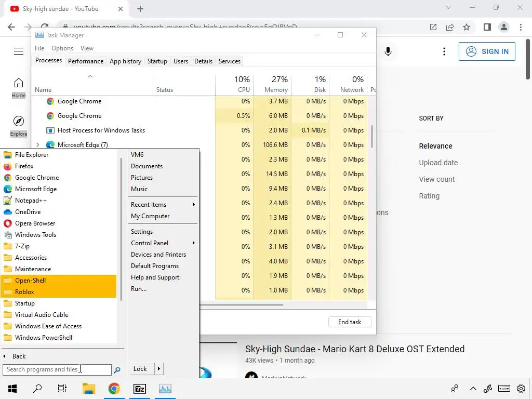The width and height of the screenshot is (532, 399).
Task: Click Search programs and files field
Action: (x=57, y=369)
